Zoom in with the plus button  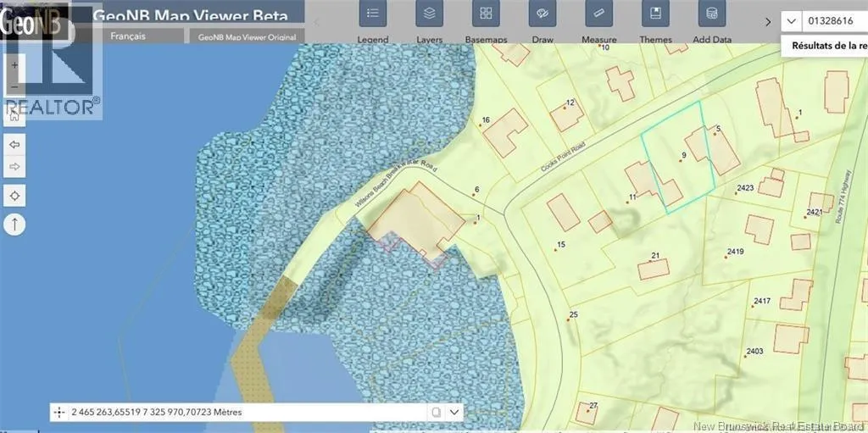[x=14, y=65]
